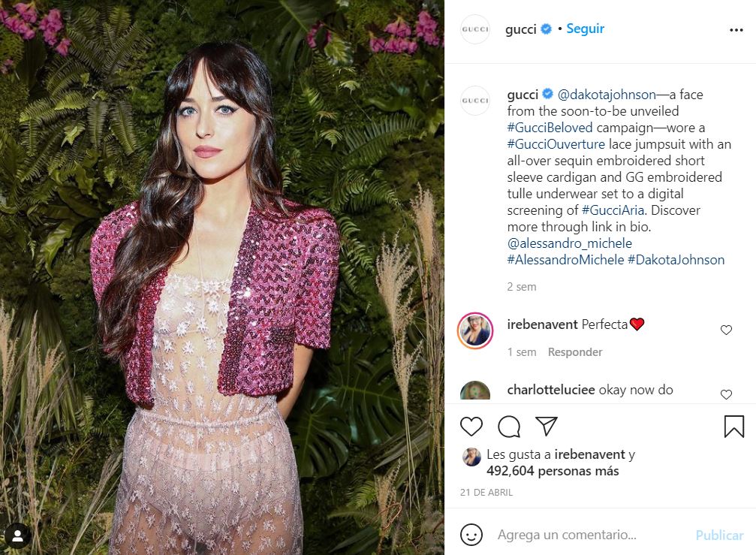Viewport: 756px width, 555px height.
Task: Open the #GucciAria hashtag
Action: [613, 210]
